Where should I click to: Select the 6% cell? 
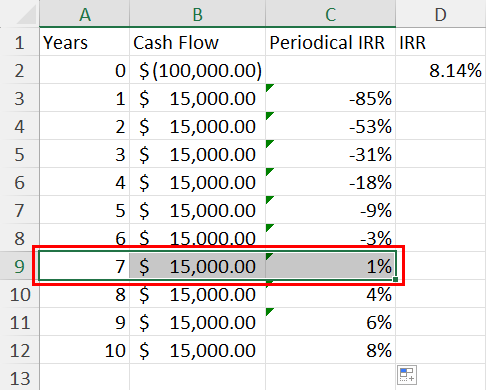pyautogui.click(x=330, y=322)
